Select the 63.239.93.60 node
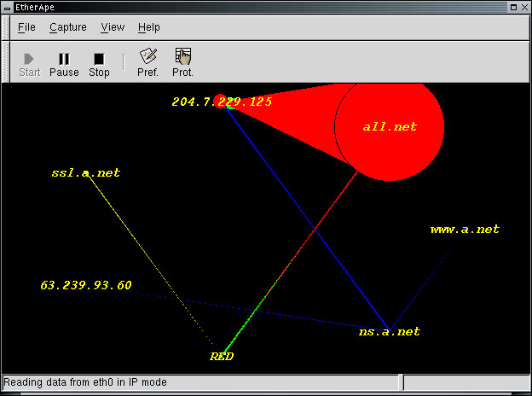532x396 pixels. pos(86,285)
